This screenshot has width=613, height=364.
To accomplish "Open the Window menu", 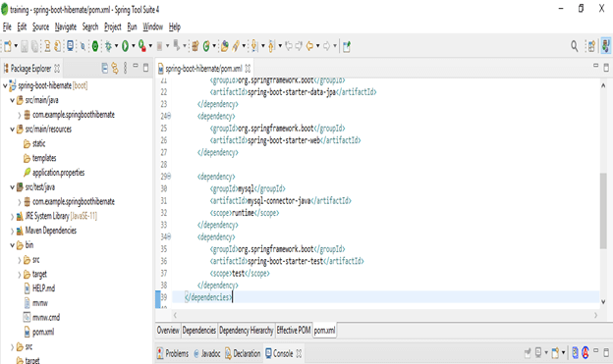I will [x=152, y=26].
